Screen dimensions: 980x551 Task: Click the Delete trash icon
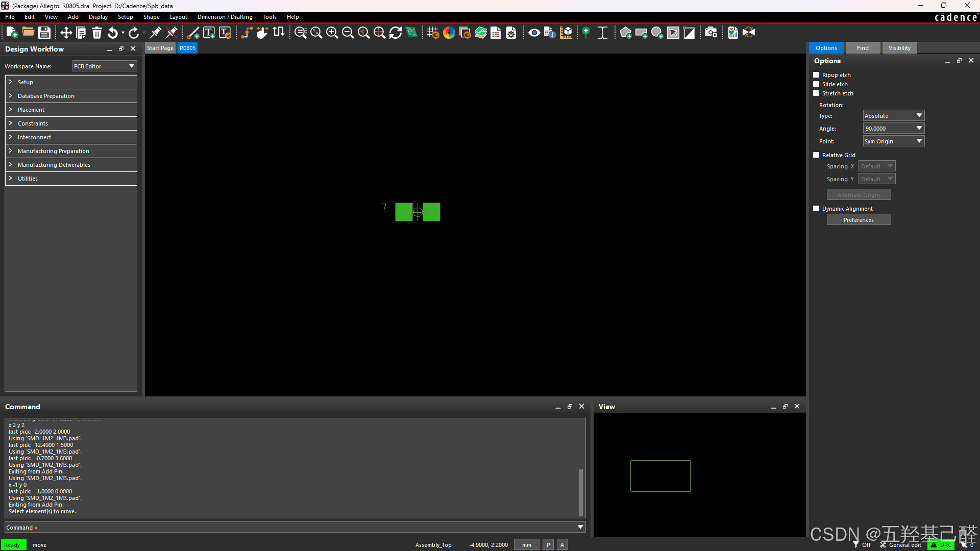[97, 33]
